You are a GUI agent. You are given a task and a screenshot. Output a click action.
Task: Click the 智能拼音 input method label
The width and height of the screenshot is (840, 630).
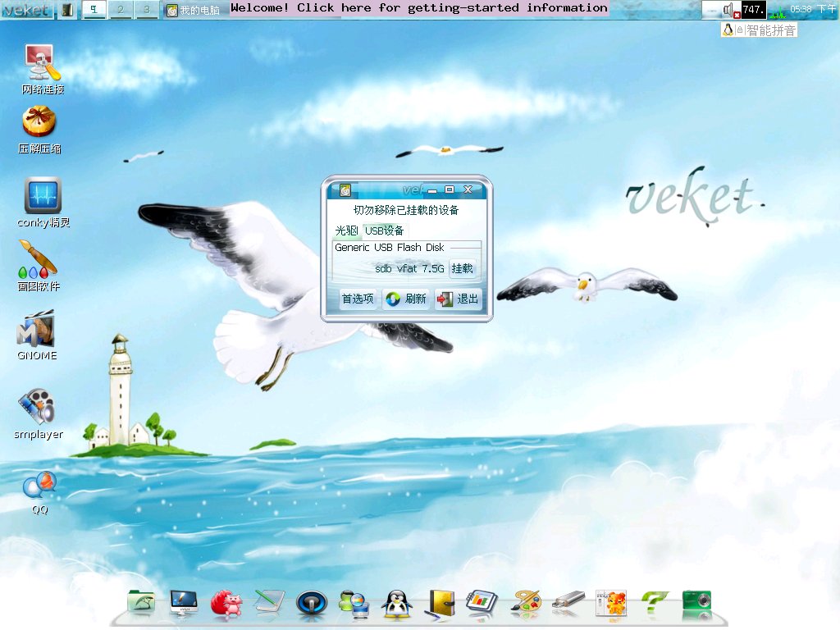pos(771,30)
